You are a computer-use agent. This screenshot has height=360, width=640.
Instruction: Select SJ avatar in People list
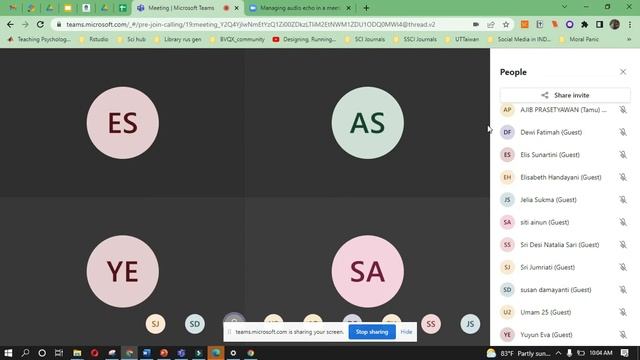[x=507, y=267]
